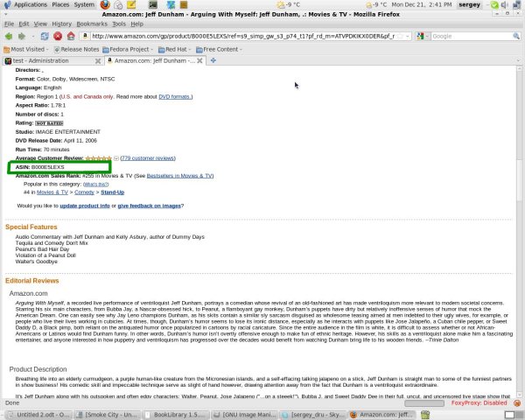Switch to Untitled 2.odt taskbar window
The image size is (525, 420).
pyautogui.click(x=38, y=415)
